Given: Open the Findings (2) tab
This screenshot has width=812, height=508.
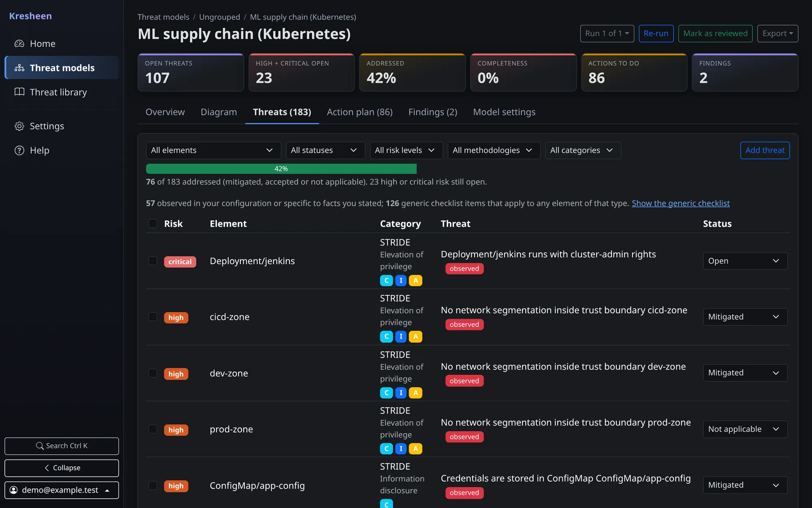Looking at the screenshot, I should pos(433,112).
